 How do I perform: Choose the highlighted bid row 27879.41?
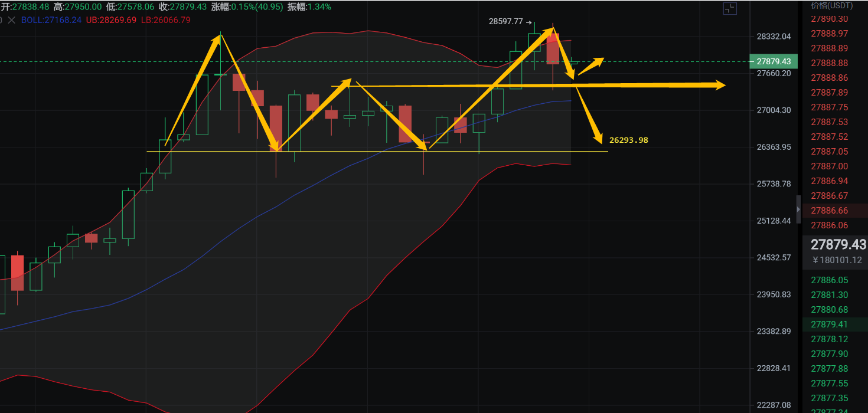point(829,324)
